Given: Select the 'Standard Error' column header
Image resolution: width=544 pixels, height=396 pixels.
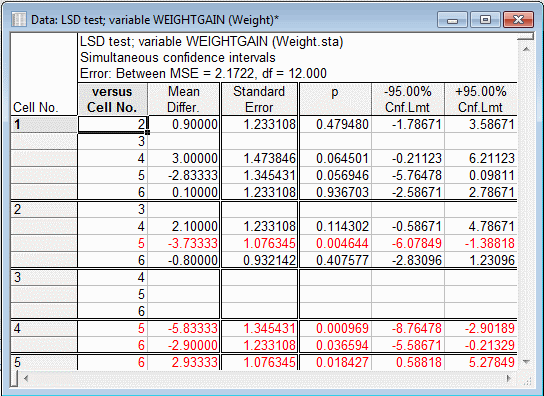Looking at the screenshot, I should [x=259, y=99].
